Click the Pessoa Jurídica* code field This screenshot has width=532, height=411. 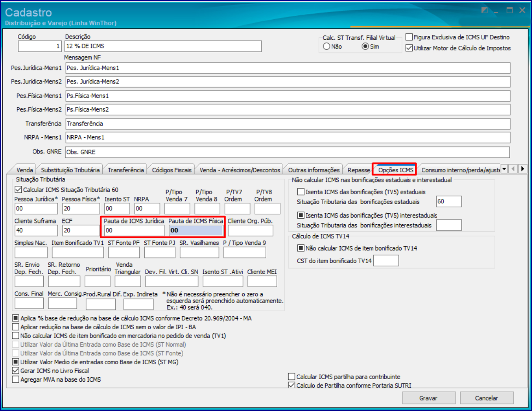point(36,209)
